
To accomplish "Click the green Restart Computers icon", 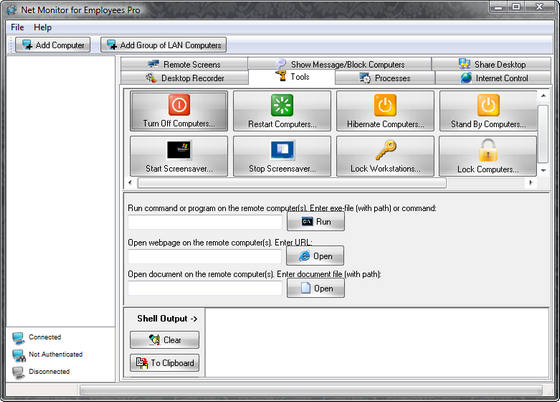I will (x=282, y=105).
